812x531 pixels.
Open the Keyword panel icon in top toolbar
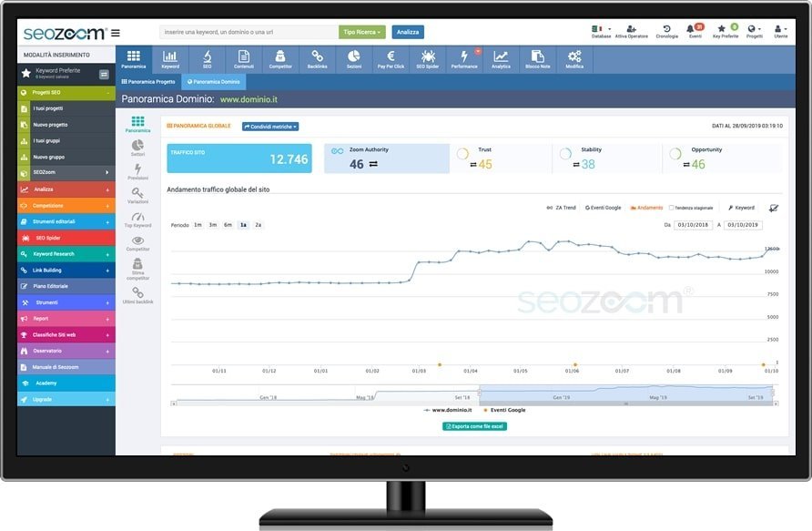pyautogui.click(x=170, y=59)
